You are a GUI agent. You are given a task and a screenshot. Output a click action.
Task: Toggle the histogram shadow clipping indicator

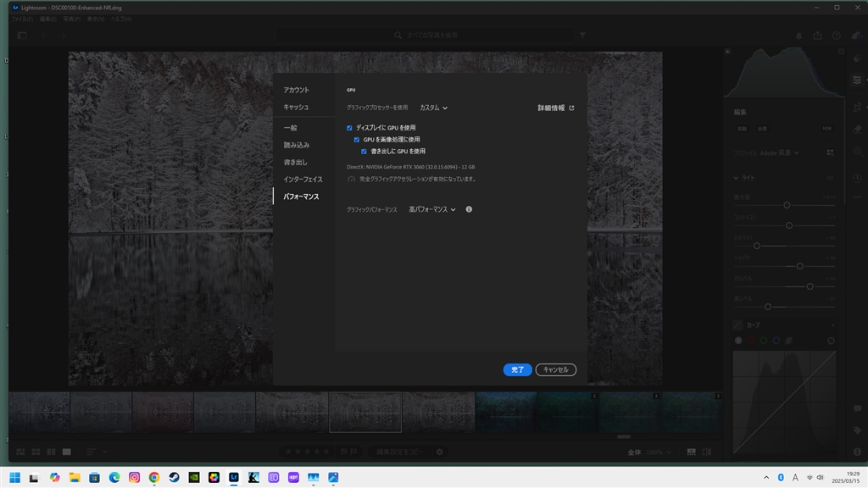pyautogui.click(x=727, y=52)
